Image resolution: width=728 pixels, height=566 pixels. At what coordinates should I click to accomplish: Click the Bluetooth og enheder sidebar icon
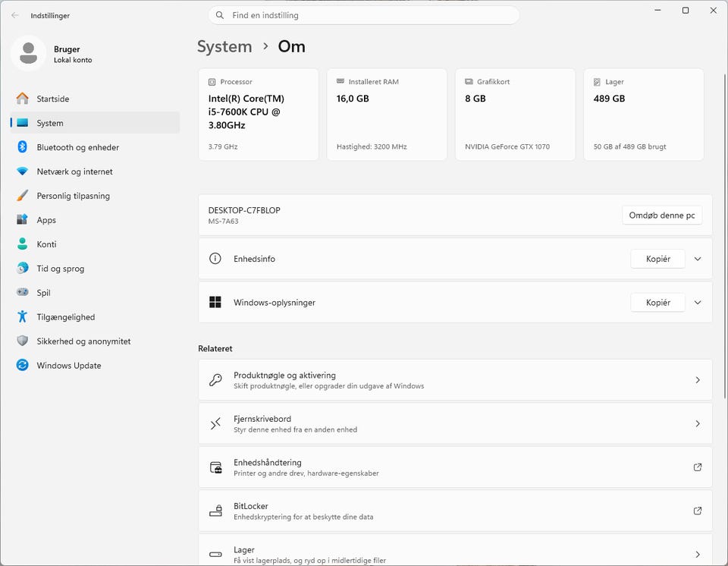(x=23, y=147)
